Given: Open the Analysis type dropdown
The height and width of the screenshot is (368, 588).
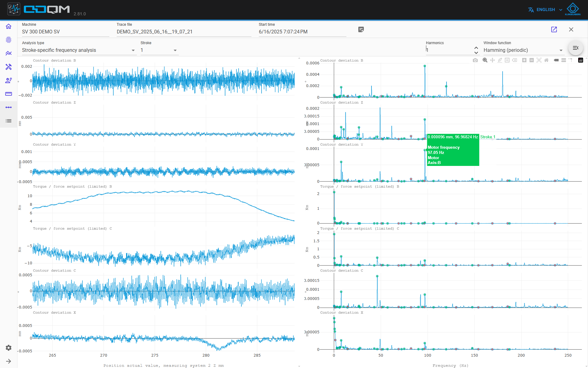Looking at the screenshot, I should coord(79,50).
